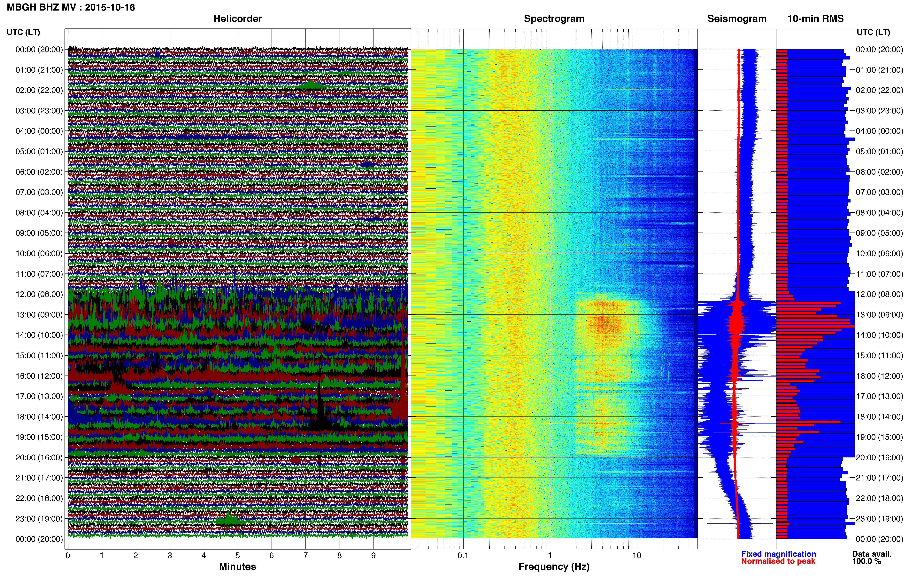Click the '10' frequency tick label
The width and height of the screenshot is (924, 578).
(637, 555)
